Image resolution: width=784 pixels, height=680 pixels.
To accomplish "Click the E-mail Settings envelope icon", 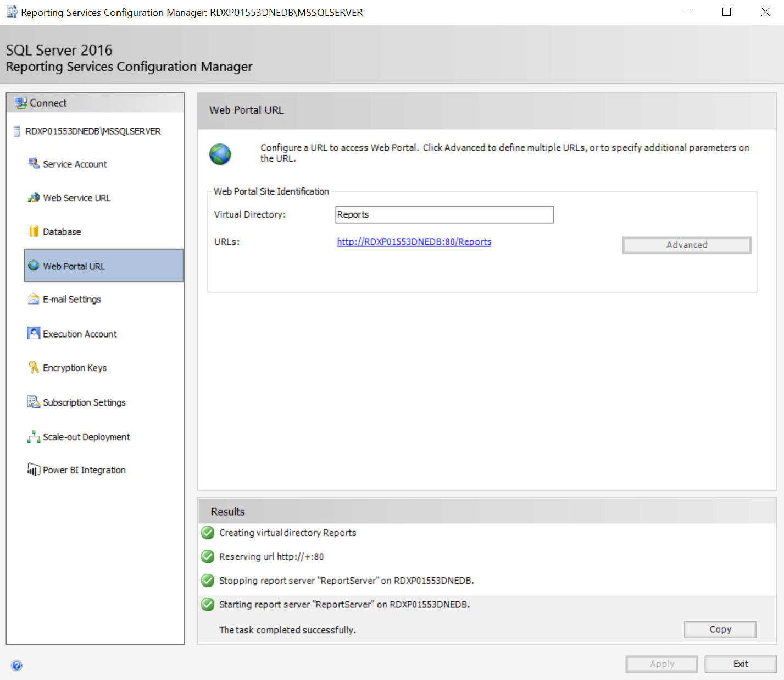I will [x=34, y=299].
